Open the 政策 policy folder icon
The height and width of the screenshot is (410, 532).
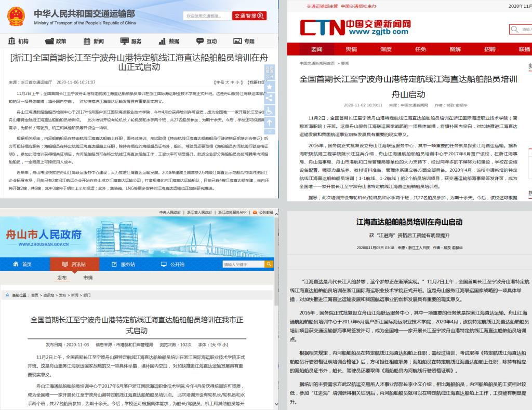pyautogui.click(x=49, y=41)
